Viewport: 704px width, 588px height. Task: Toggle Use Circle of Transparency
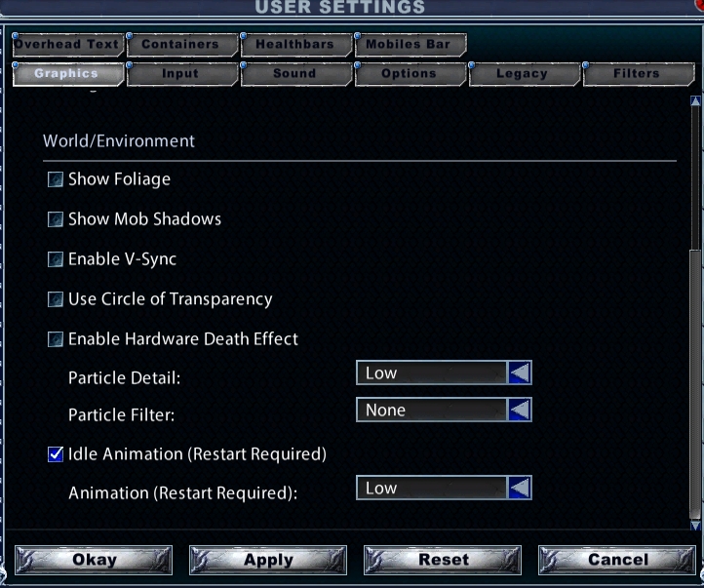pyautogui.click(x=56, y=299)
